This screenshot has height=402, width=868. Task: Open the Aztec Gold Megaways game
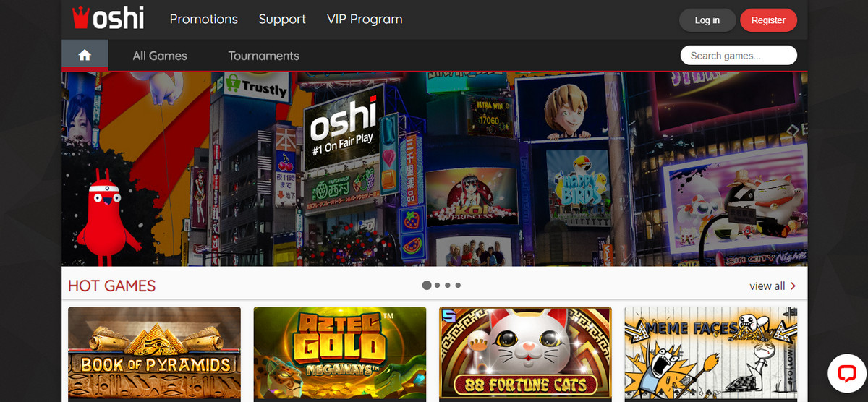point(340,354)
